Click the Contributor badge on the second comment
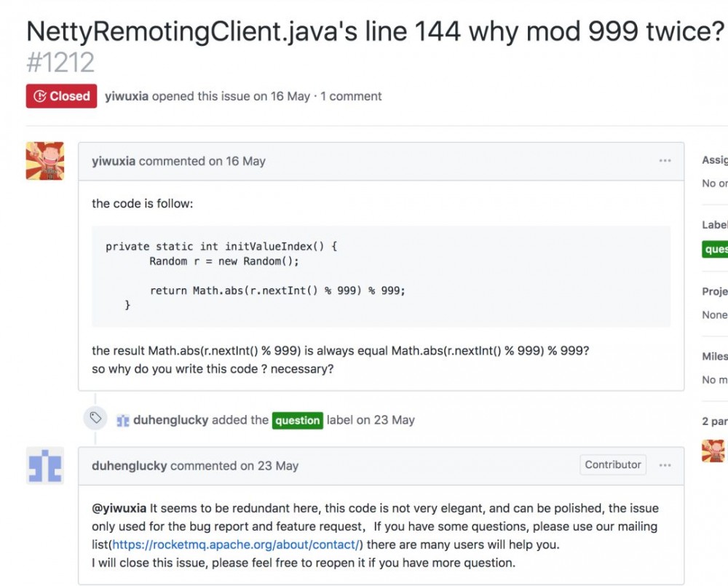Screen dimensions: 728x586 (x=613, y=464)
